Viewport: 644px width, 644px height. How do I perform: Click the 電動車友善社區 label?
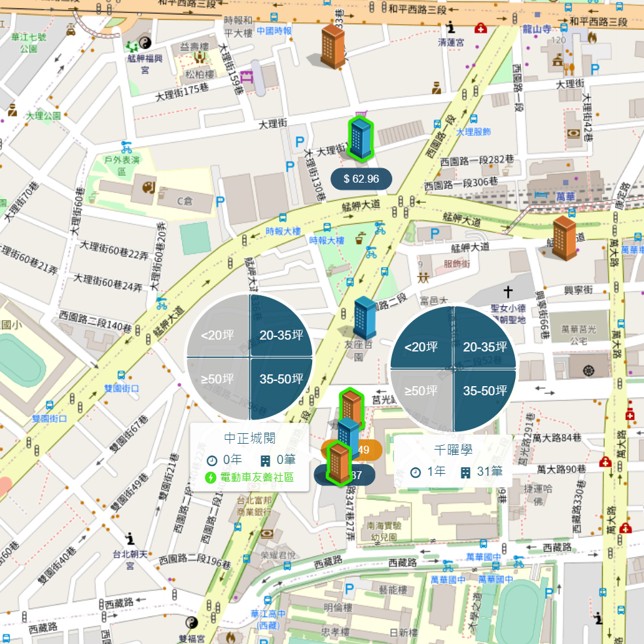tap(257, 477)
